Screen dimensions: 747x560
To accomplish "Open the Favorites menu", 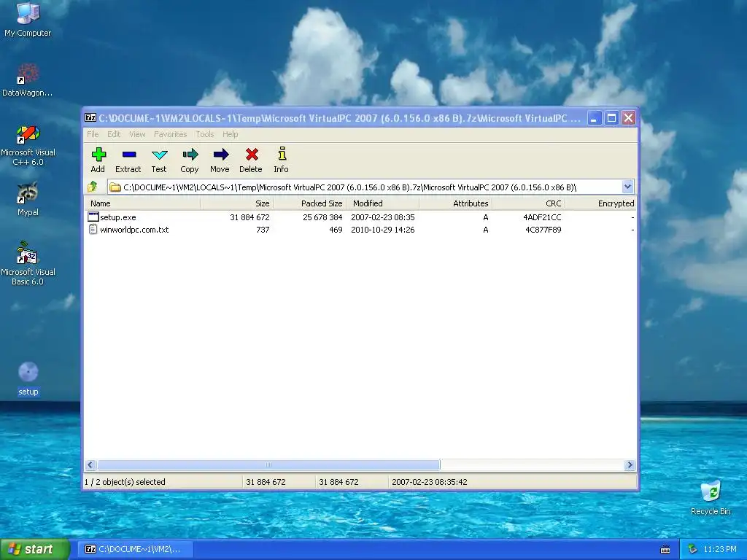I will 170,134.
